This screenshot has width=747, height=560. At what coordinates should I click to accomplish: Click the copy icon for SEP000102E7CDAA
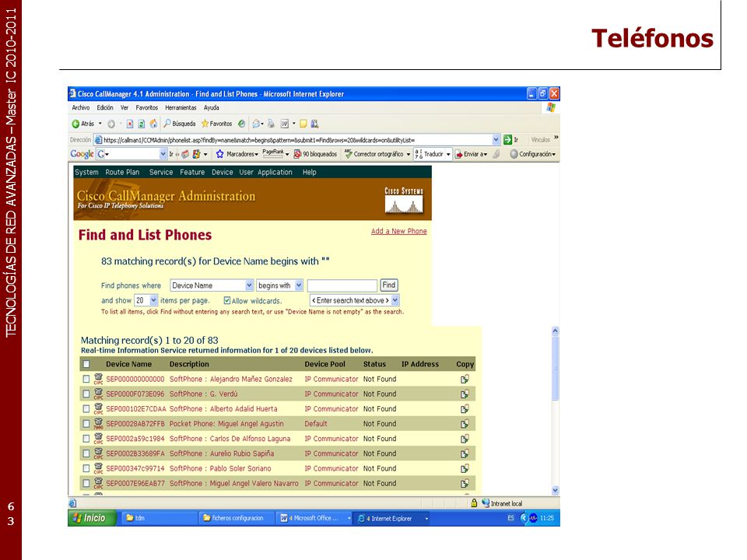(x=465, y=408)
